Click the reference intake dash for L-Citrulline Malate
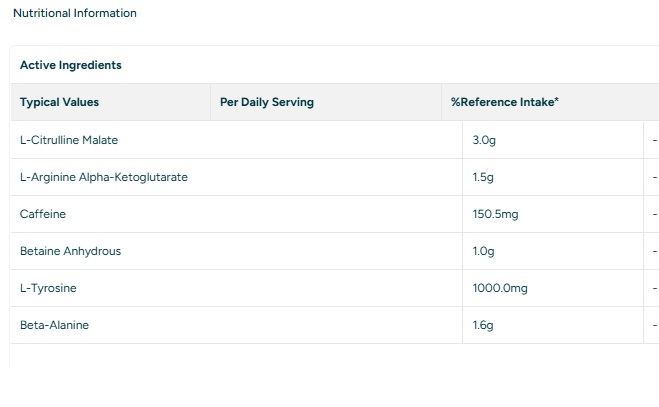The height and width of the screenshot is (407, 659). pyautogui.click(x=654, y=140)
